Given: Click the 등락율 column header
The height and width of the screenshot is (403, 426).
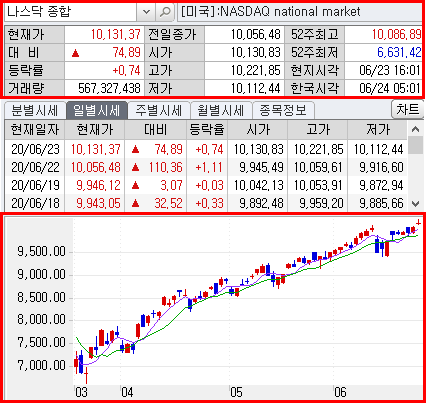Looking at the screenshot, I should tap(207, 130).
